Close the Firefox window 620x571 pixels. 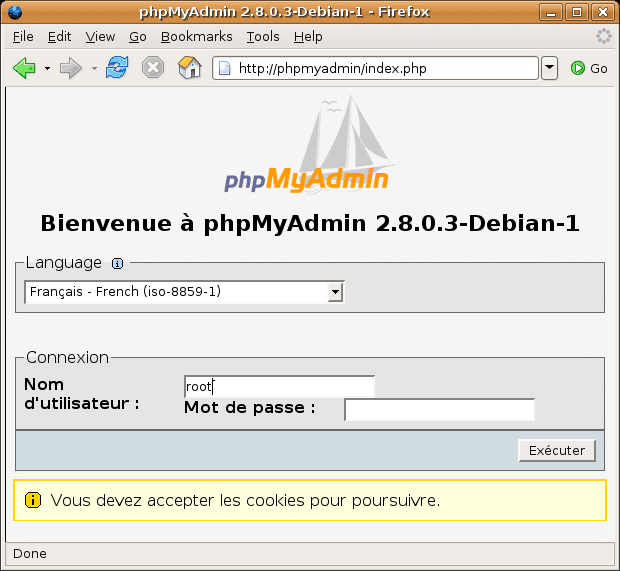point(603,12)
